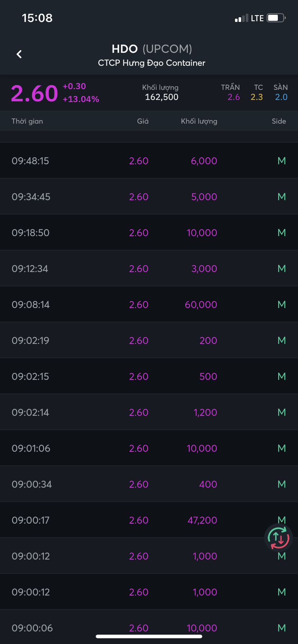Tap the battery icon in status bar
Viewport: 298px width, 644px height.
click(x=276, y=18)
